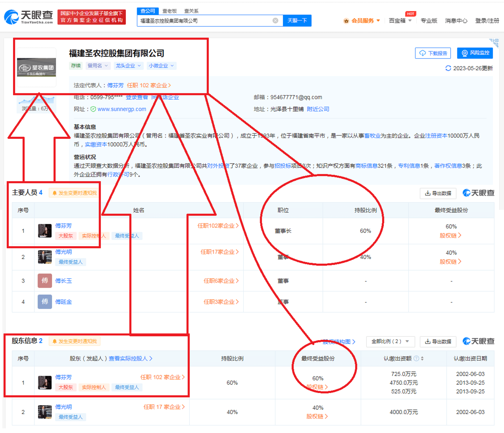The height and width of the screenshot is (433, 504).
Task: Open 傅芬芳 name link in 股东信息 table
Action: coord(63,377)
